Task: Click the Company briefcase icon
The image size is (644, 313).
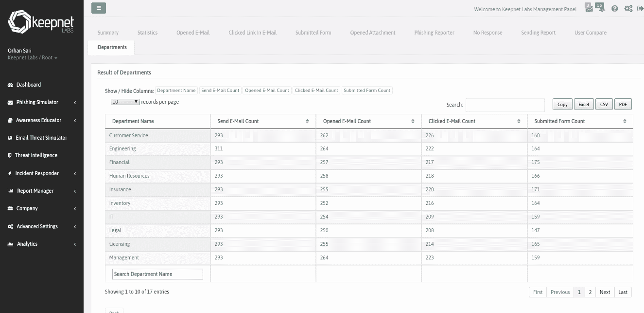Action: (x=11, y=208)
